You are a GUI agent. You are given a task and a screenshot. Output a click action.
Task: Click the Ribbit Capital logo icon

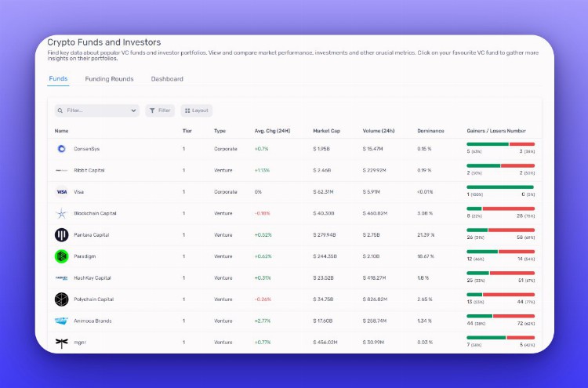click(x=61, y=170)
